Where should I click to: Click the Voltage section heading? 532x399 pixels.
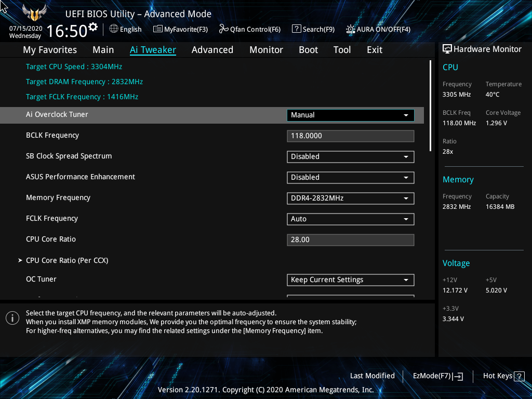(x=456, y=263)
